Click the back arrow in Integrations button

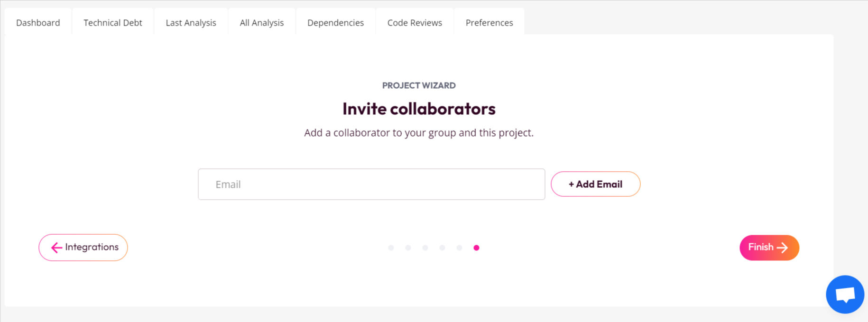[56, 247]
